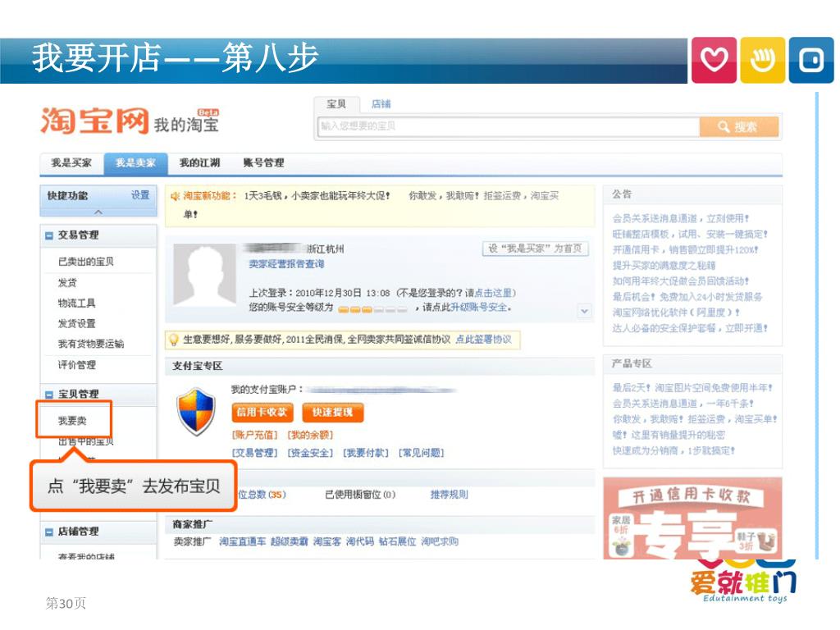The width and height of the screenshot is (840, 630).
Task: Click the account security level bar
Action: tap(372, 309)
